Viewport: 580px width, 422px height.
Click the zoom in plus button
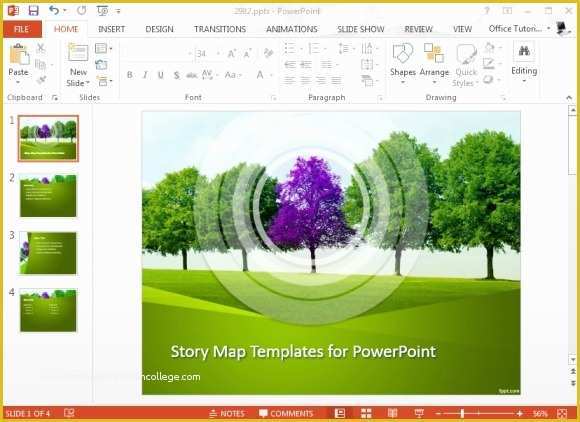pos(520,413)
